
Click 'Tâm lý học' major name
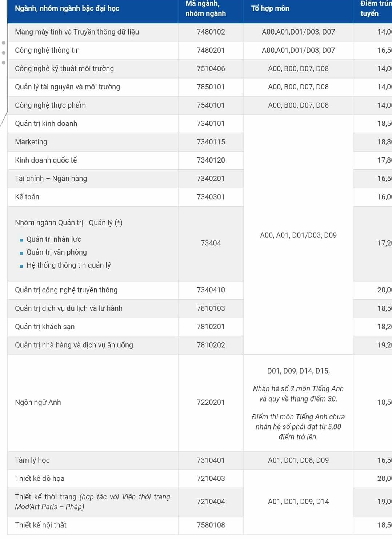(x=32, y=460)
